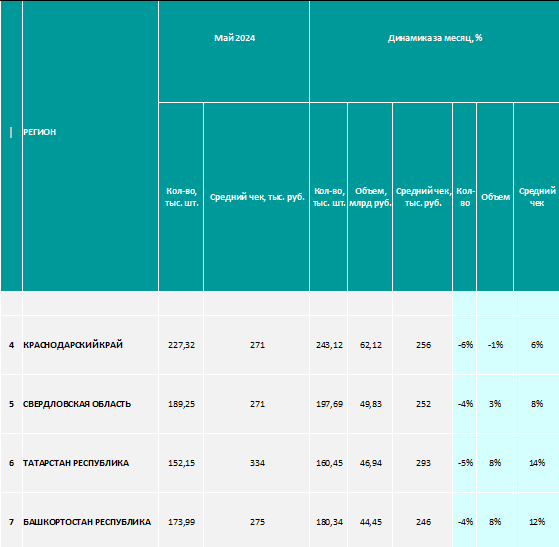Select the Динамика за месяц, % header
The width and height of the screenshot is (559, 547).
tap(435, 51)
